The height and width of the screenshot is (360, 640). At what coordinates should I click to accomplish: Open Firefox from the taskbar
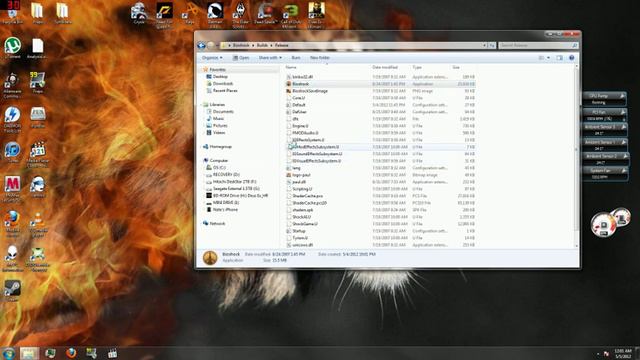point(71,353)
